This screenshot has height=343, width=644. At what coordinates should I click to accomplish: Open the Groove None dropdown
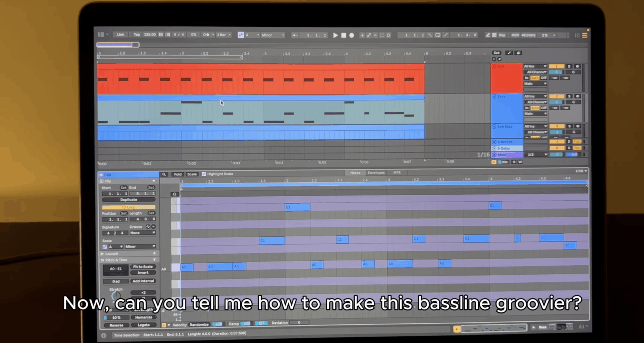point(143,233)
